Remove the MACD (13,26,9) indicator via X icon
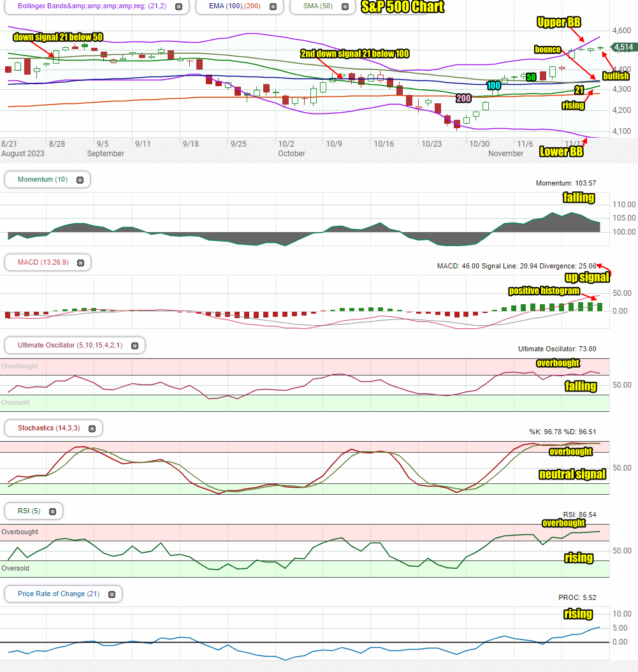Image resolution: width=638 pixels, height=672 pixels. click(x=80, y=263)
